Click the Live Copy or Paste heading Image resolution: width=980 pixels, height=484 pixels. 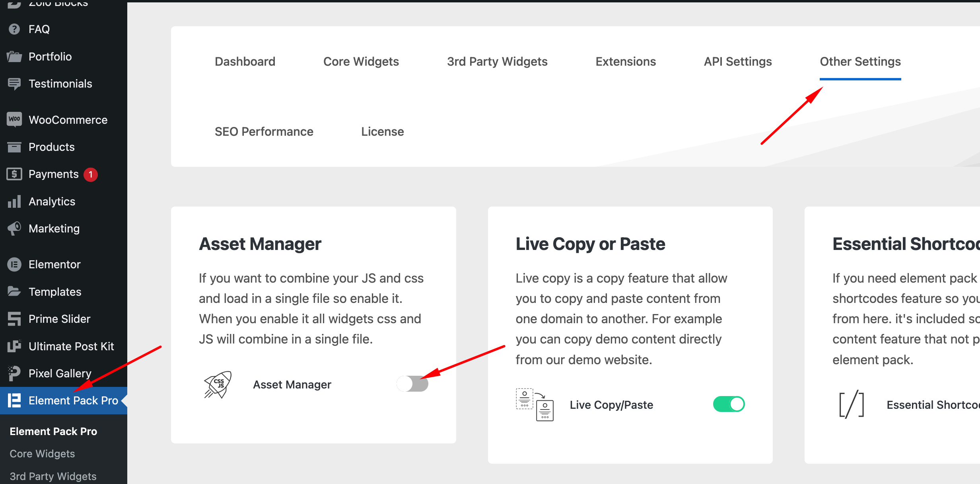pyautogui.click(x=590, y=244)
